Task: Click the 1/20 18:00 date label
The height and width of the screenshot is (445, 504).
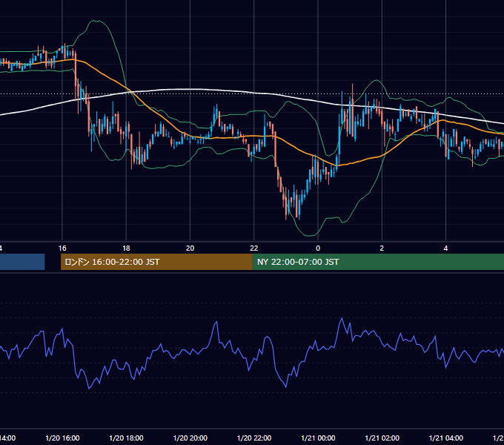Action: [126, 438]
